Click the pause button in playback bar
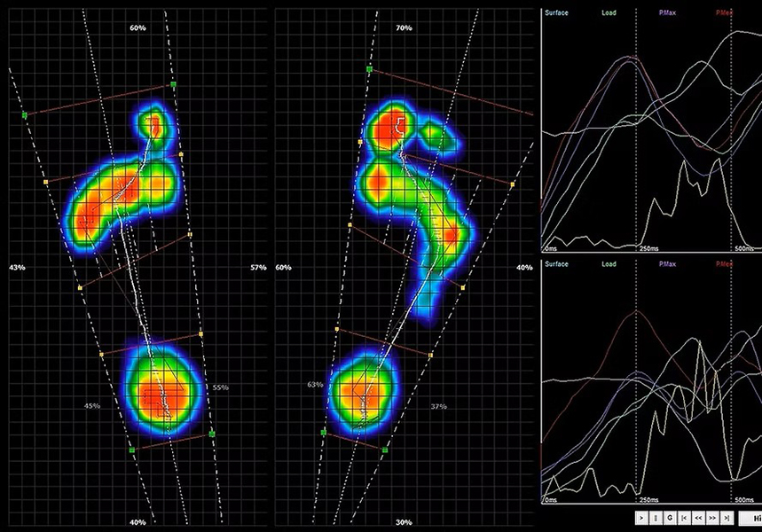The image size is (762, 532). (x=656, y=518)
